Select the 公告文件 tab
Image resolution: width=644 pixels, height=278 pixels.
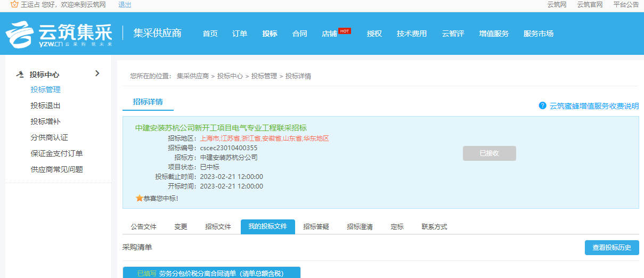tap(143, 226)
